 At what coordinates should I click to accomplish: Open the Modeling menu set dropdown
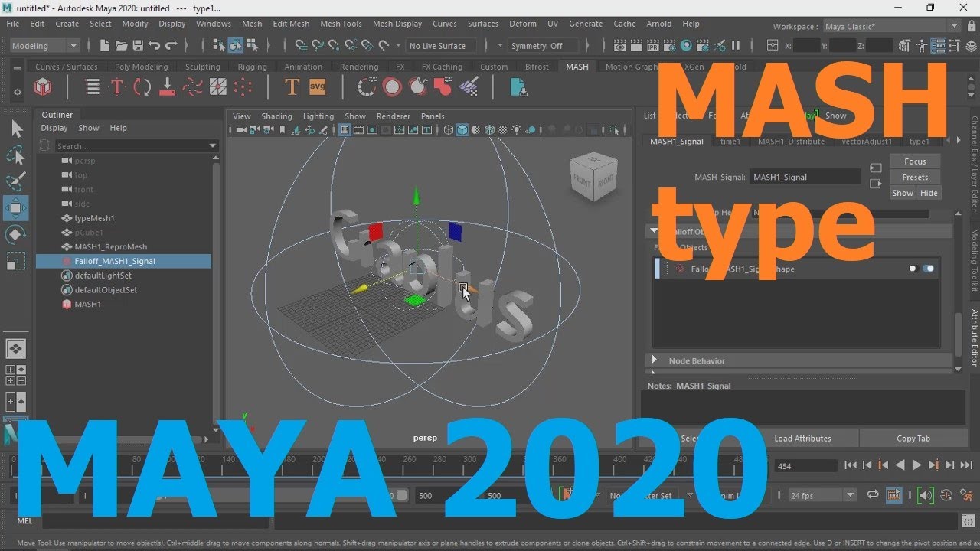pyautogui.click(x=44, y=46)
